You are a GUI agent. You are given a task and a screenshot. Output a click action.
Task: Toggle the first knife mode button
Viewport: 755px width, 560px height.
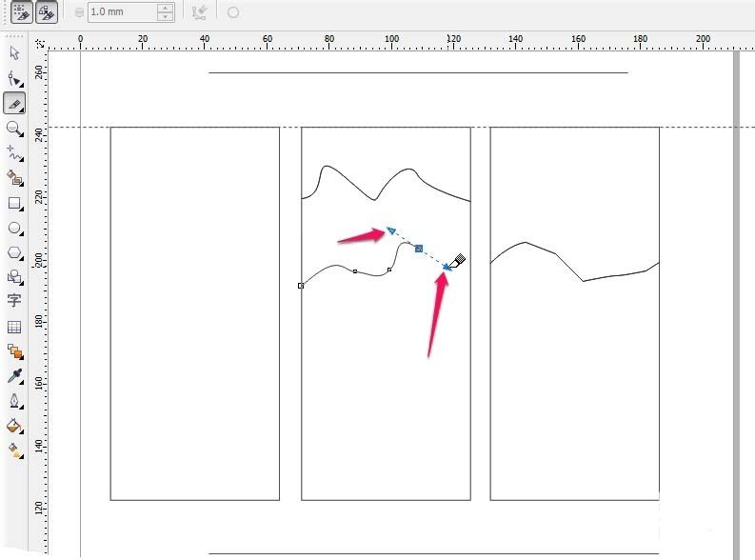(22, 12)
